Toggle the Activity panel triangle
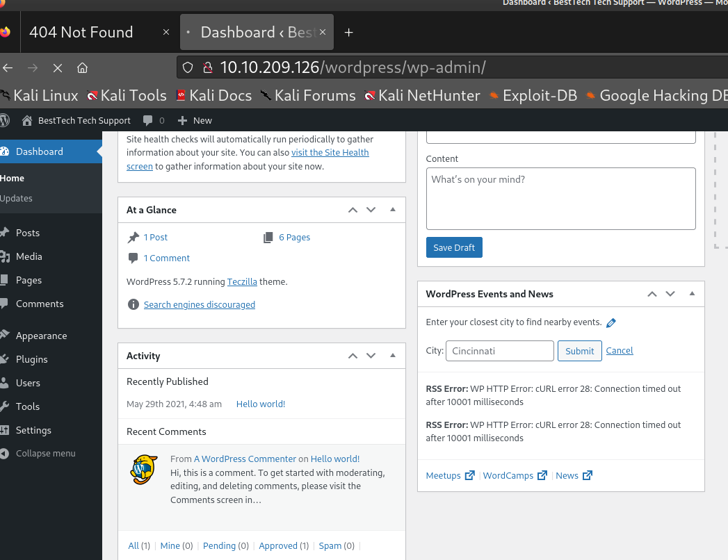 (x=392, y=356)
